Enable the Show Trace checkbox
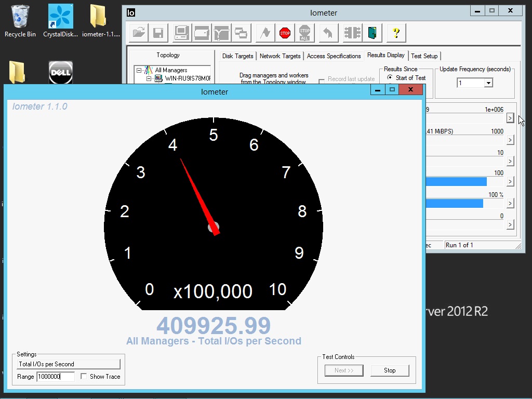Screen dimensions: 532x399 84,376
